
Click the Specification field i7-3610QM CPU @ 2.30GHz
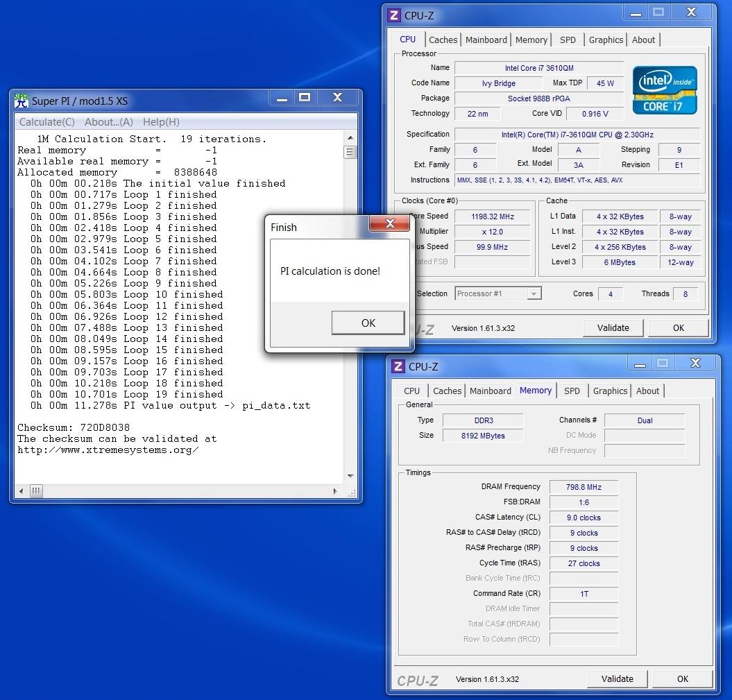pyautogui.click(x=577, y=135)
